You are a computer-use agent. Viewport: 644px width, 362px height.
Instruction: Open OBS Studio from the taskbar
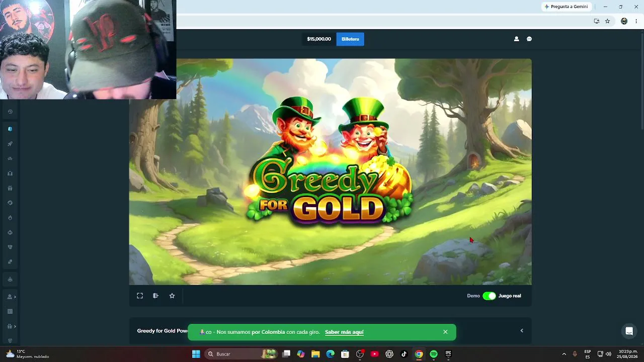tap(360, 354)
